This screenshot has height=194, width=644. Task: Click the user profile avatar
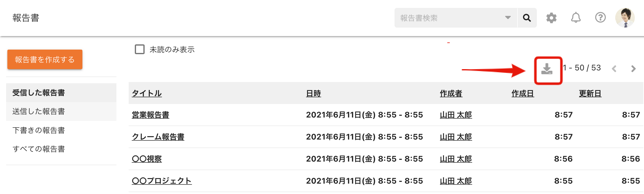[625, 17]
